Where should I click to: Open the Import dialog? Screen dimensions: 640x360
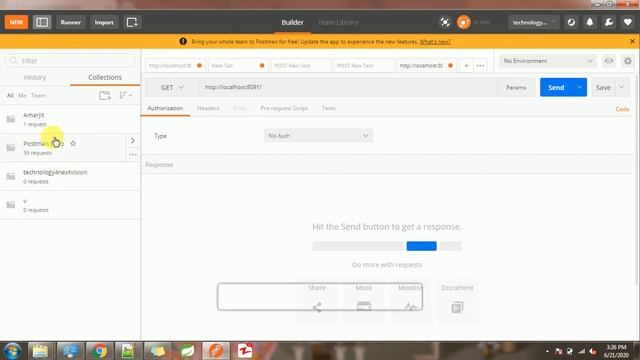click(x=104, y=22)
